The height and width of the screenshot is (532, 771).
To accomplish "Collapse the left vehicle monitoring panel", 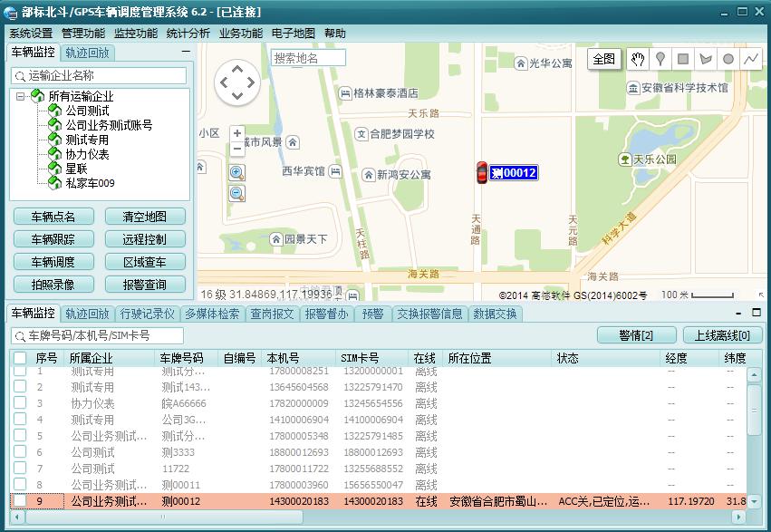I will 186,53.
